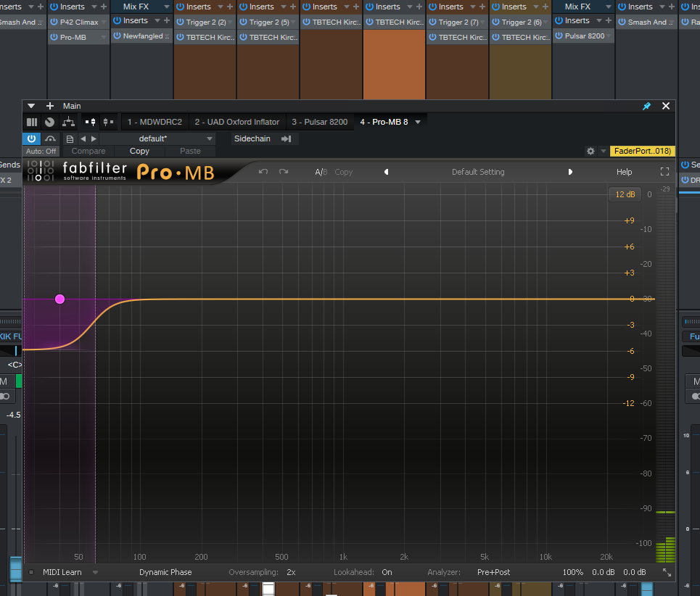
Task: Open the plugin settings gear icon
Action: click(x=590, y=152)
